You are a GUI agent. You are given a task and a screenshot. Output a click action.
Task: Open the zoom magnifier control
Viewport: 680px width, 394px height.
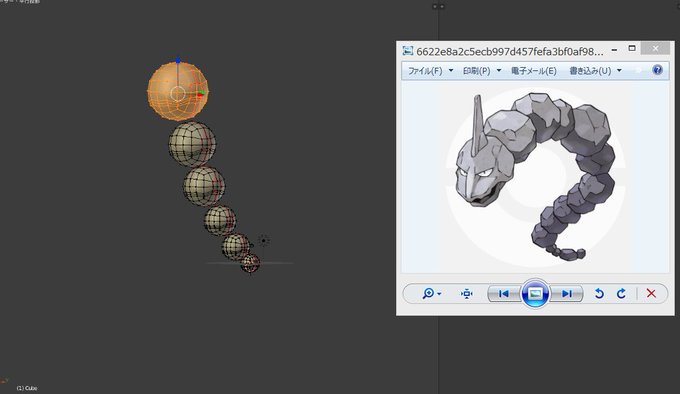[428, 293]
